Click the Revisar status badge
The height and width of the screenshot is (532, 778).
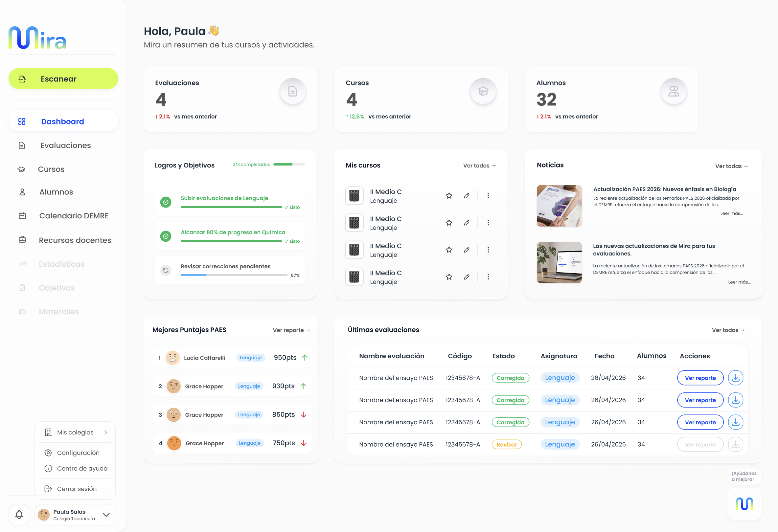pyautogui.click(x=507, y=444)
